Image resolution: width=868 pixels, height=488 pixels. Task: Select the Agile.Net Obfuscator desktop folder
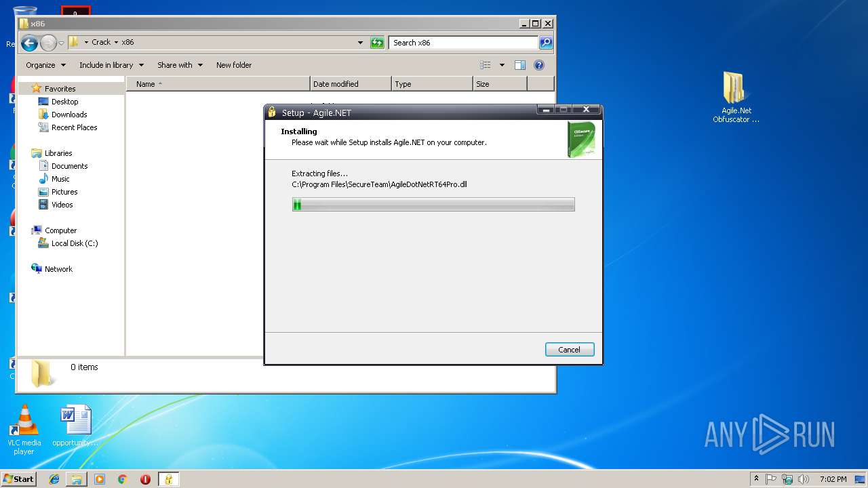pyautogui.click(x=736, y=98)
